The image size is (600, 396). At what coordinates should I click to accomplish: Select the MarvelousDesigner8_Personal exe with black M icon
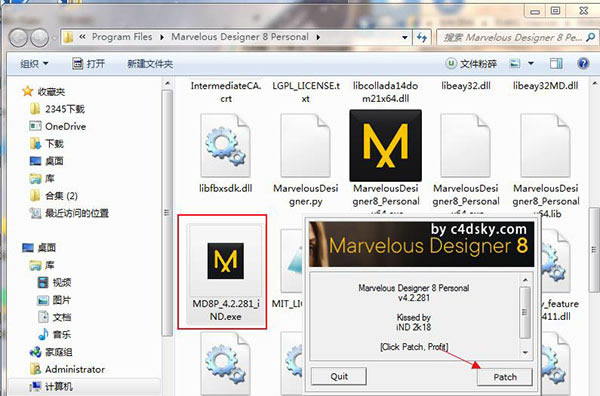click(x=385, y=145)
